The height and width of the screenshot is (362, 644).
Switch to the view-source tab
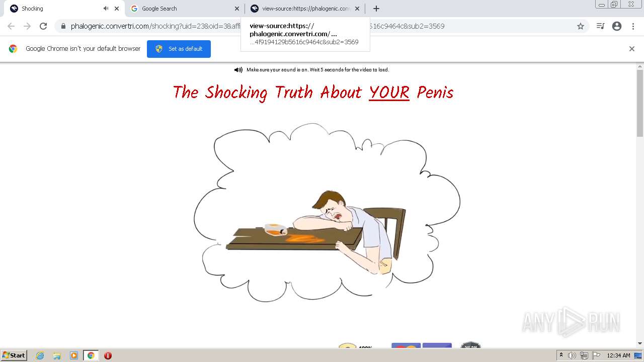(x=305, y=9)
